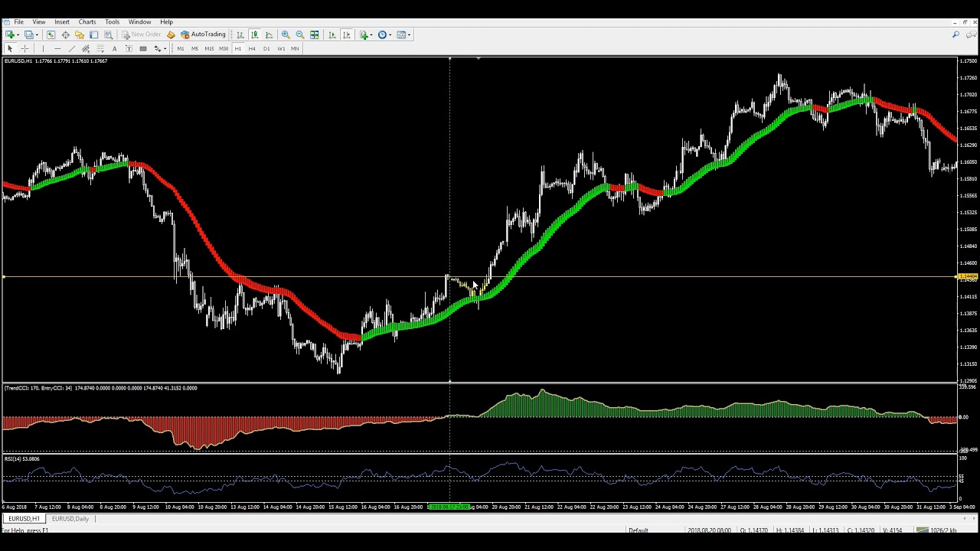This screenshot has height=551, width=980.
Task: Open the Window menu
Action: coord(139,21)
